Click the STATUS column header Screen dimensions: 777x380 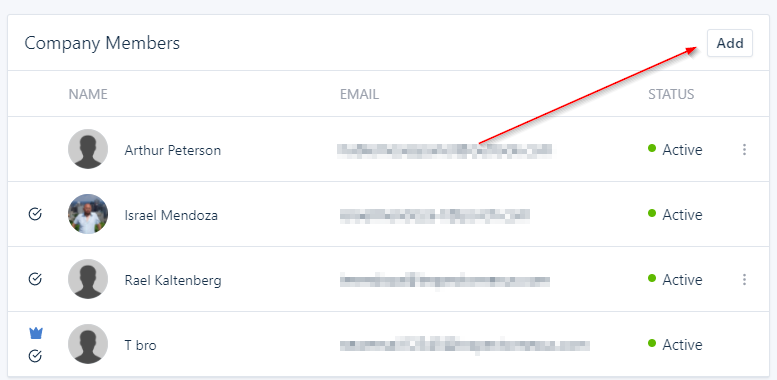pyautogui.click(x=671, y=94)
